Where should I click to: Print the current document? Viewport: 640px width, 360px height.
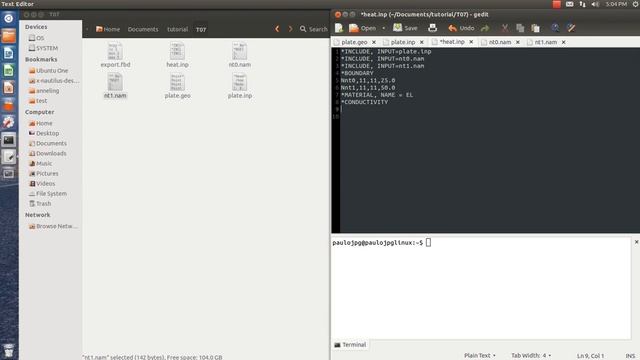click(x=433, y=28)
